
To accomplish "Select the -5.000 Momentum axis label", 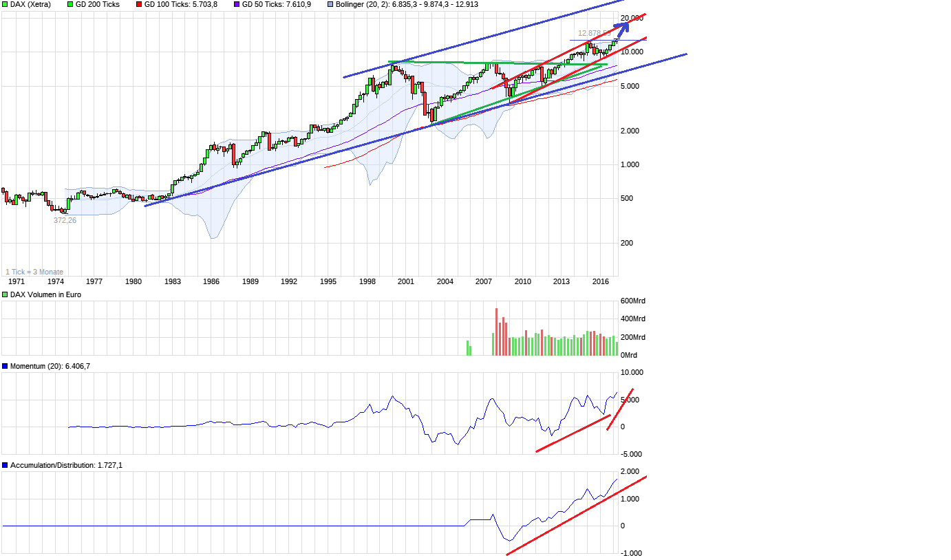I will (x=631, y=454).
